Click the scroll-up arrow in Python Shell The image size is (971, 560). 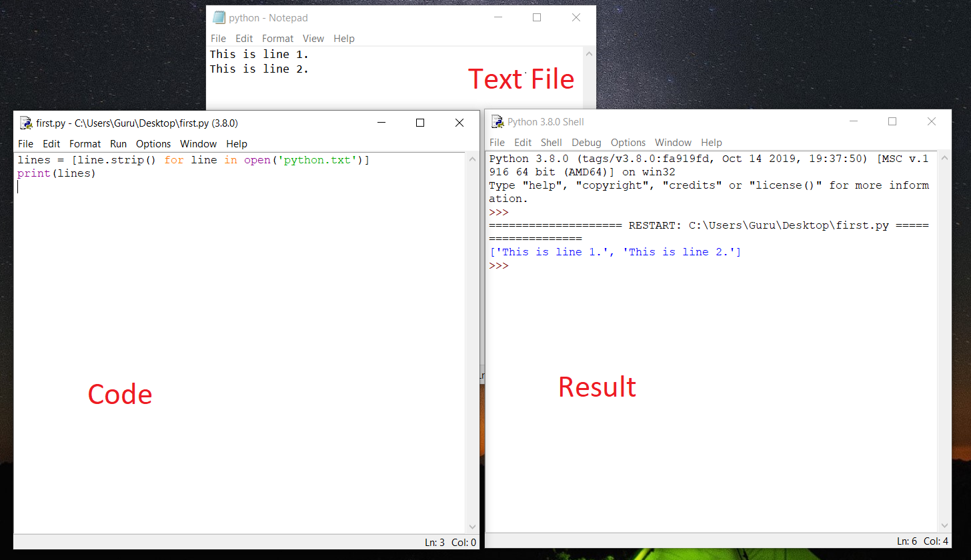click(x=944, y=158)
